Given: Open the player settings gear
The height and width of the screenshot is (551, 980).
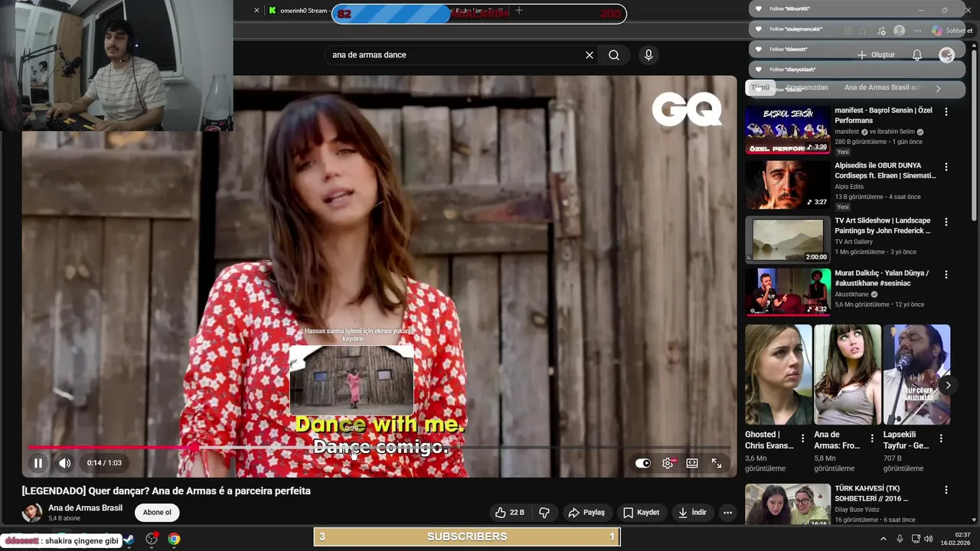Looking at the screenshot, I should coord(668,463).
